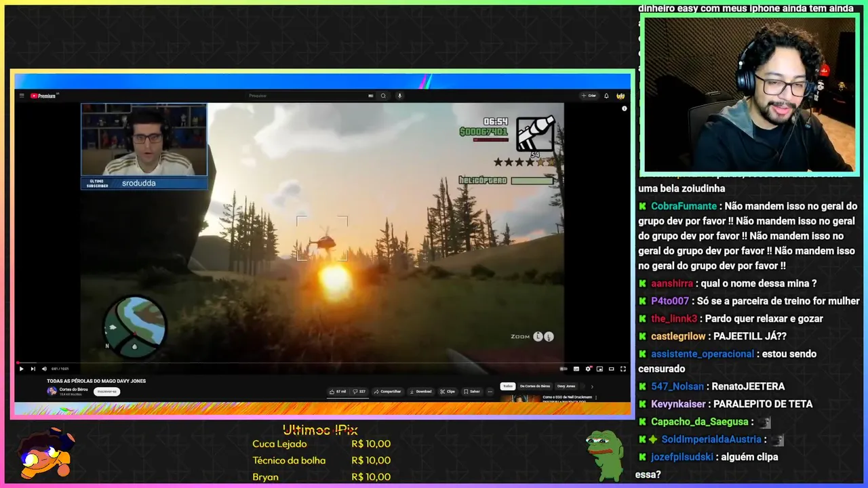The image size is (868, 488).
Task: Open Cortes do Béros channel avatar
Action: (52, 391)
